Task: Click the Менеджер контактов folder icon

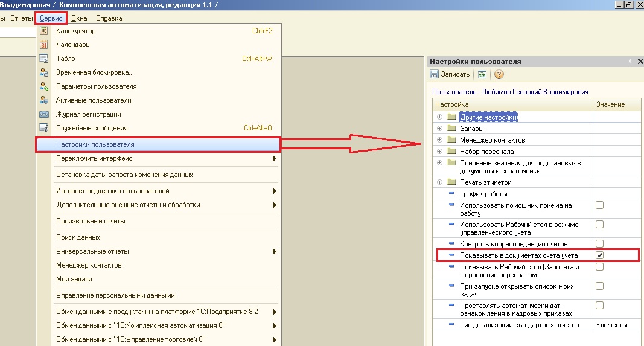Action: pos(452,139)
